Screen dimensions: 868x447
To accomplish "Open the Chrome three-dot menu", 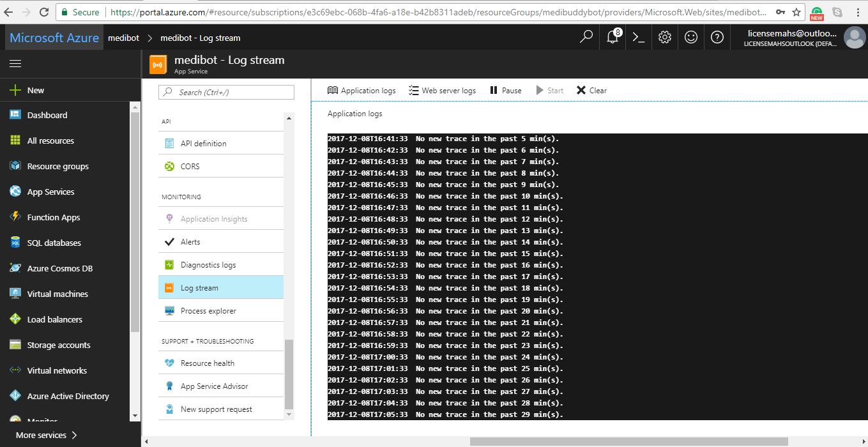I will (x=858, y=12).
